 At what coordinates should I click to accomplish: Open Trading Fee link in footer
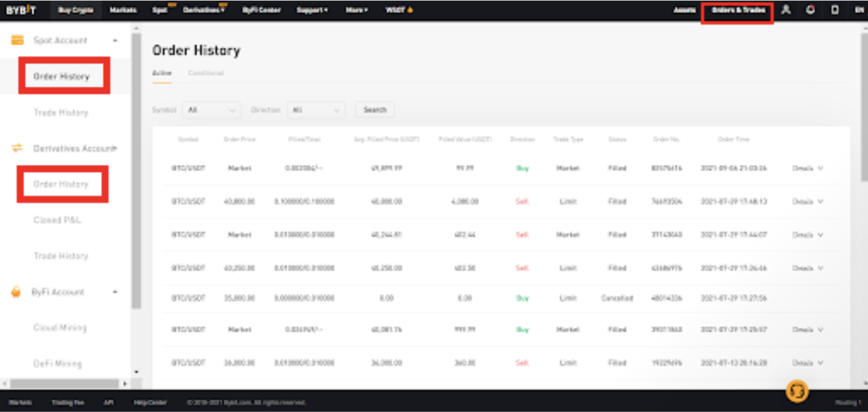click(68, 403)
